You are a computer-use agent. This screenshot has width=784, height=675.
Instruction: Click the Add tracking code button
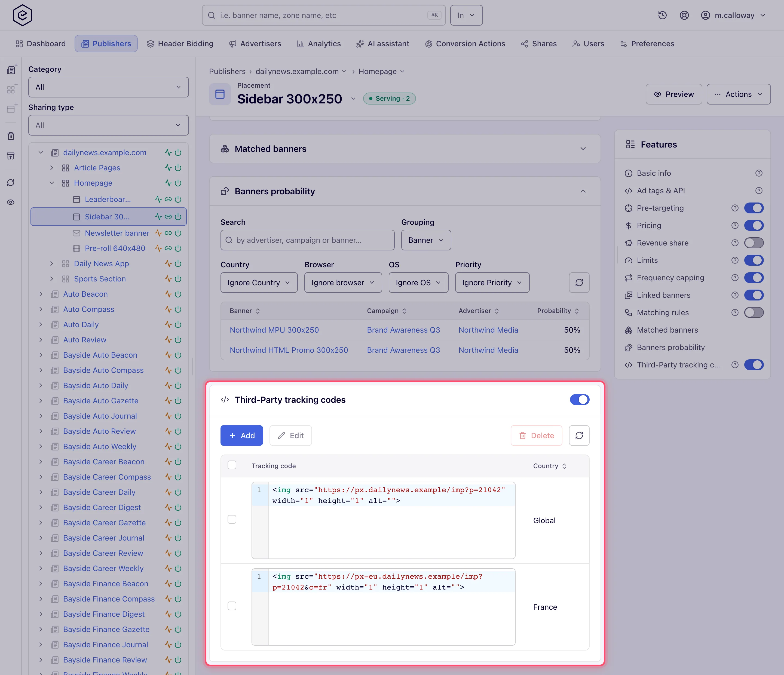pos(242,435)
